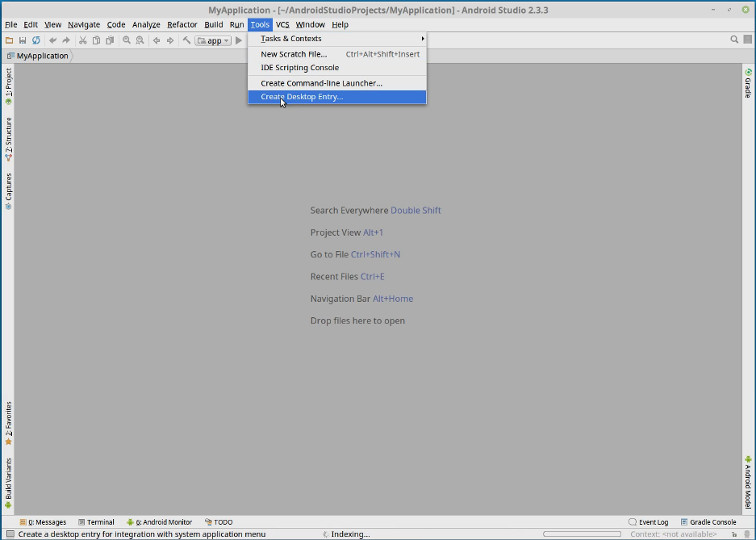The height and width of the screenshot is (540, 756).
Task: Show the Android Model tool window
Action: (x=748, y=482)
